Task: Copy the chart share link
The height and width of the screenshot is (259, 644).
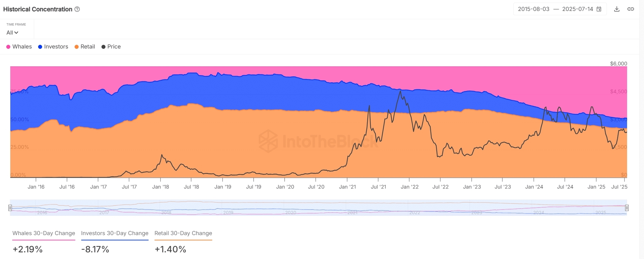Action: (x=631, y=9)
